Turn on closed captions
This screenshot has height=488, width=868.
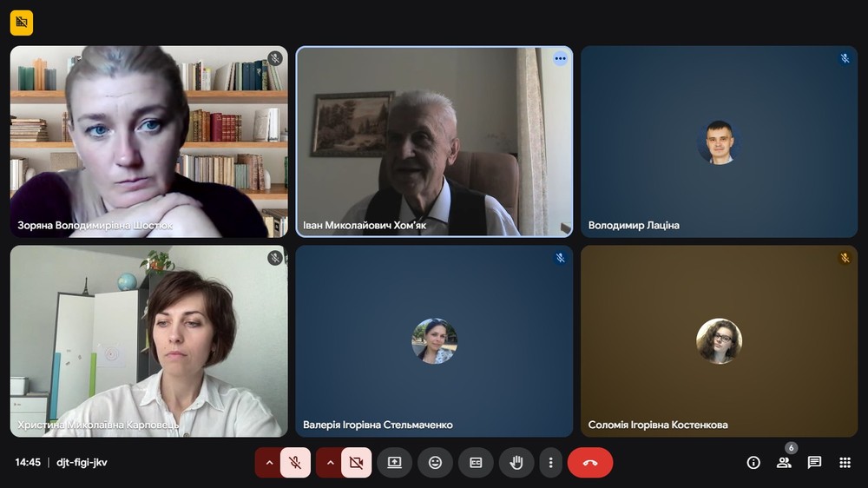(476, 463)
